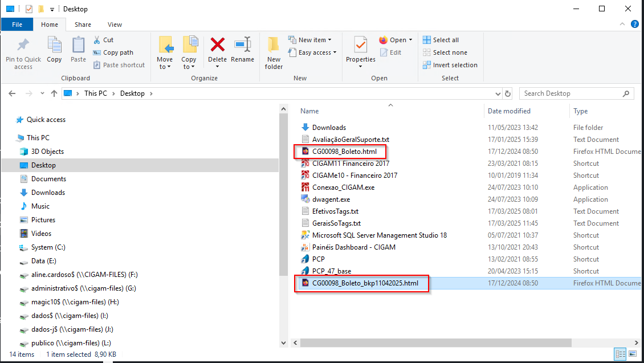Screen dimensions: 644x363
Task: Click the Properties ribbon icon
Action: (361, 45)
